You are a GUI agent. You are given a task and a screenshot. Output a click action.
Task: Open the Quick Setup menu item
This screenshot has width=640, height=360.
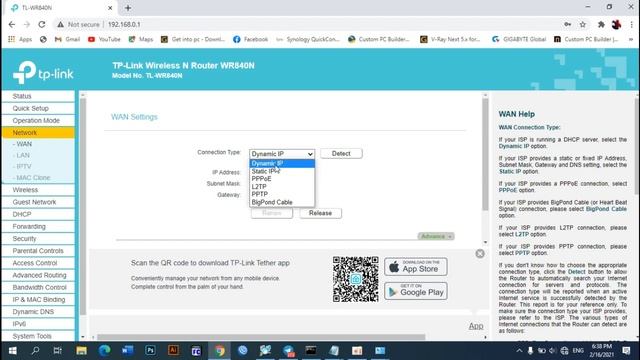pyautogui.click(x=38, y=109)
